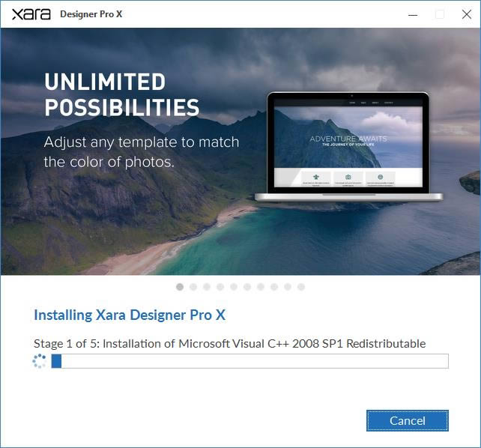Click 'Adjust any template to match' text

142,142
